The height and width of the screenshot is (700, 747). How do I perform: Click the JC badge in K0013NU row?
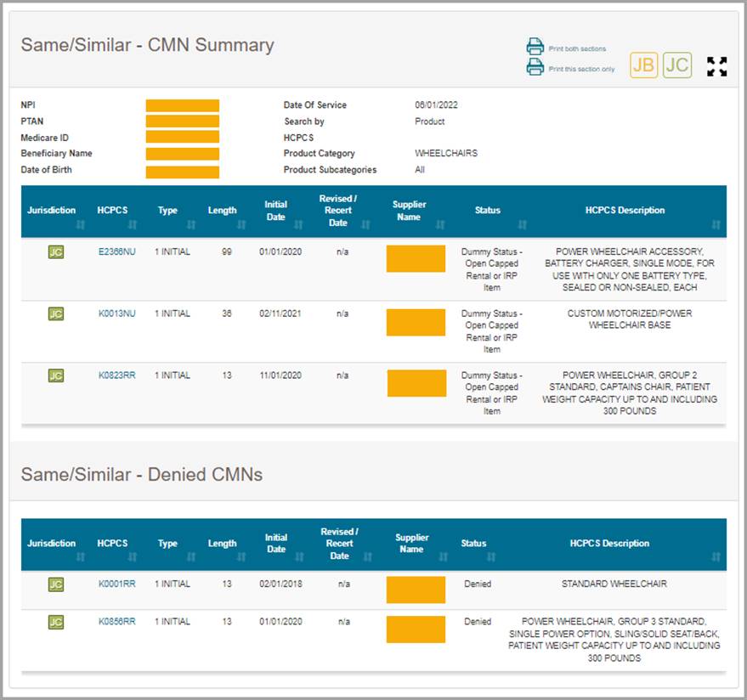55,314
